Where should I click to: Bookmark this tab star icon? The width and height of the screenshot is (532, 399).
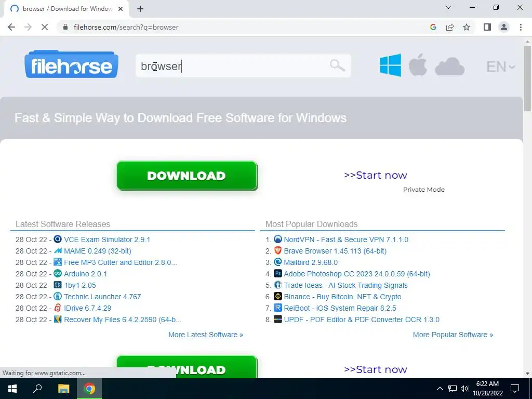[x=467, y=27]
